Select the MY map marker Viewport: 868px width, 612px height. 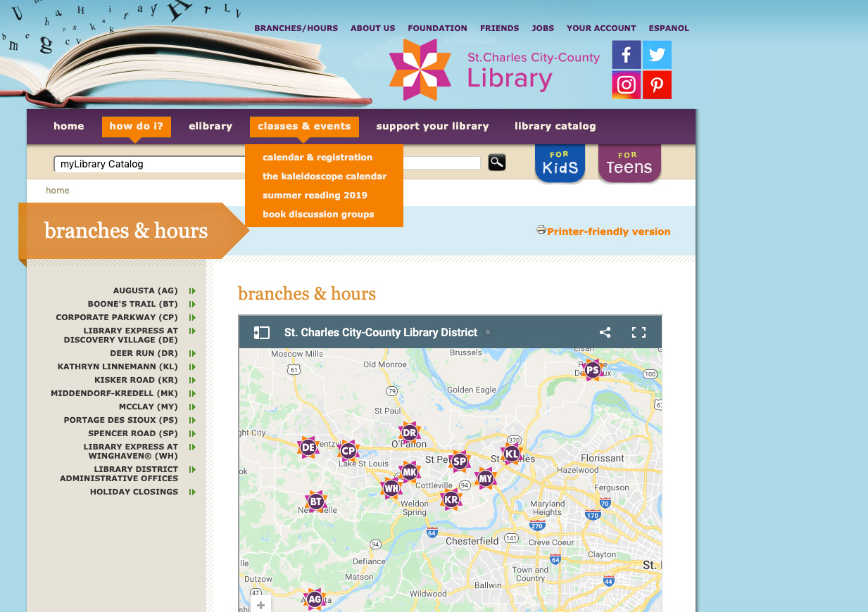[x=485, y=479]
